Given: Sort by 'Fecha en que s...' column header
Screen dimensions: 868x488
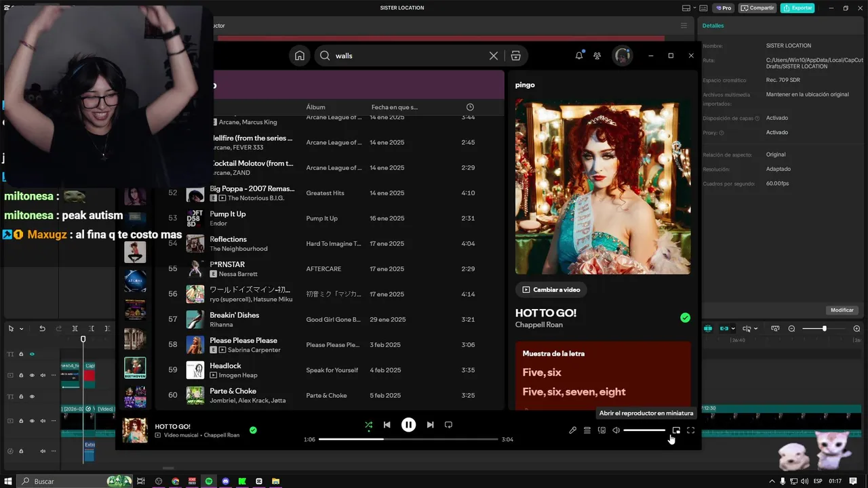Looking at the screenshot, I should [x=395, y=107].
